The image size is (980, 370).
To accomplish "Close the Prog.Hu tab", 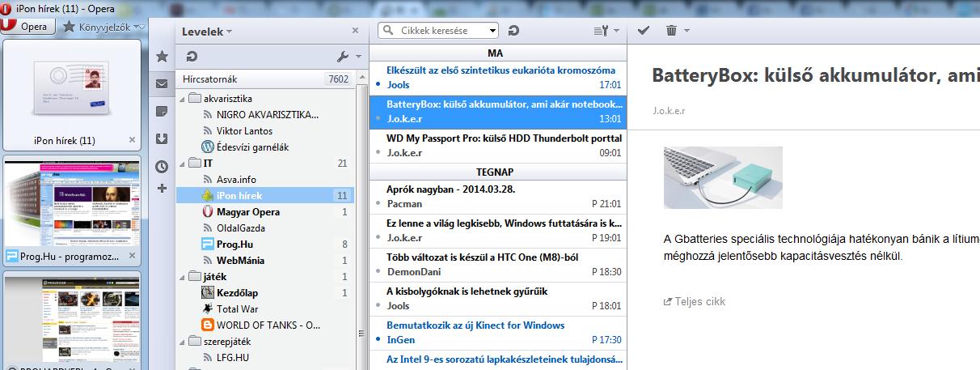I will pos(133,257).
